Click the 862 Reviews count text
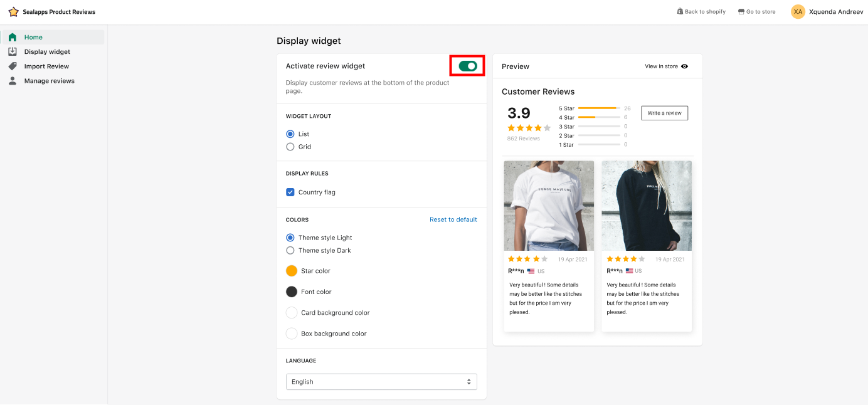 click(523, 139)
